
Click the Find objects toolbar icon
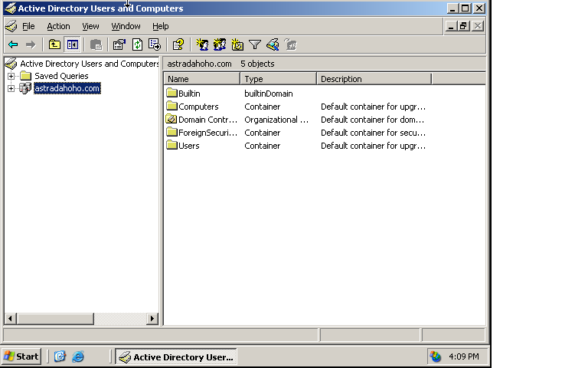(273, 45)
